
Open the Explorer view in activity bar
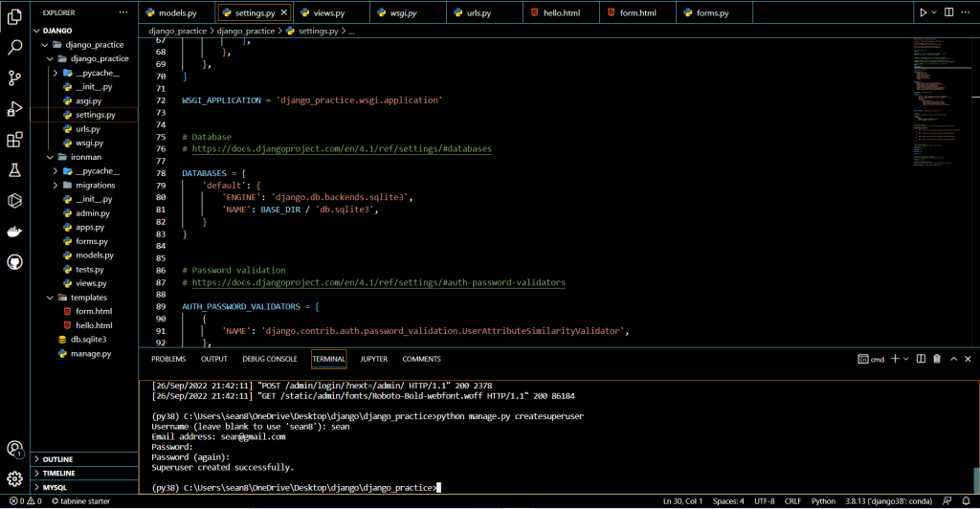pos(14,16)
